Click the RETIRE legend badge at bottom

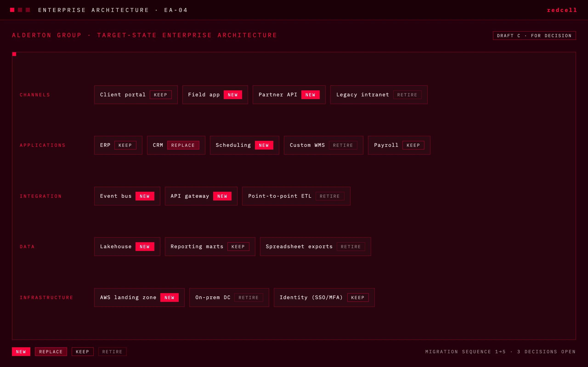point(113,351)
